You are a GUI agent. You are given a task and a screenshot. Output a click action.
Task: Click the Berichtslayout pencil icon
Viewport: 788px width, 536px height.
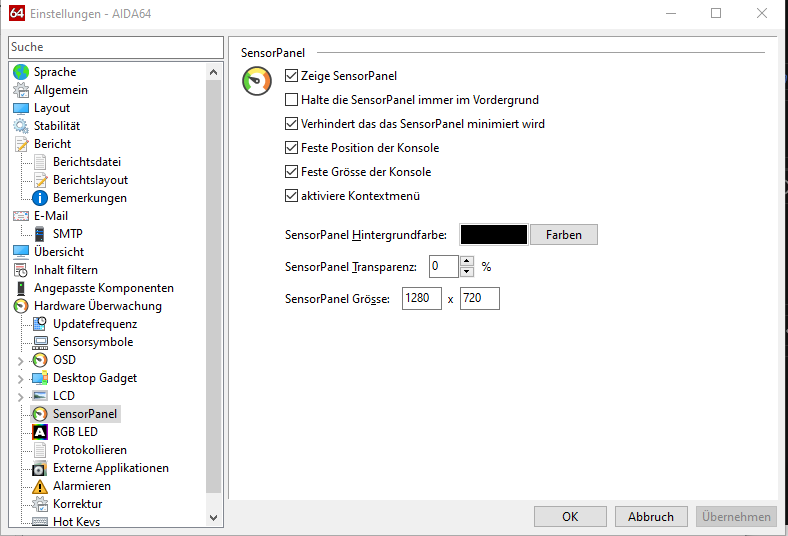pyautogui.click(x=40, y=180)
